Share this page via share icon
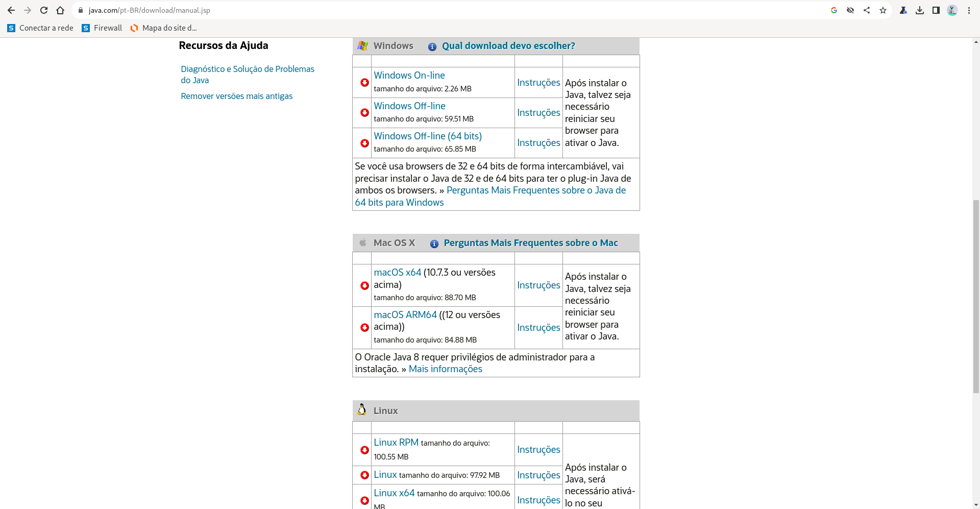 click(x=867, y=10)
